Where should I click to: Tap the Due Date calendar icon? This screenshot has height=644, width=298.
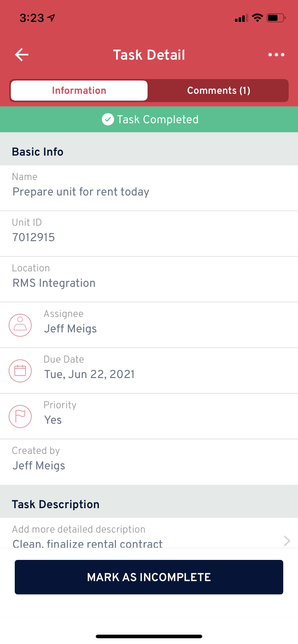pos(20,371)
